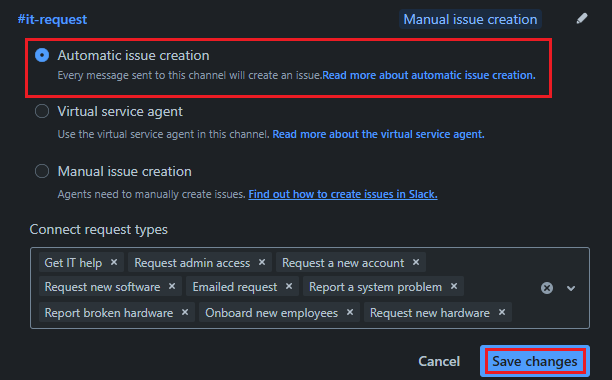
Task: Clear all connected request types
Action: 547,288
